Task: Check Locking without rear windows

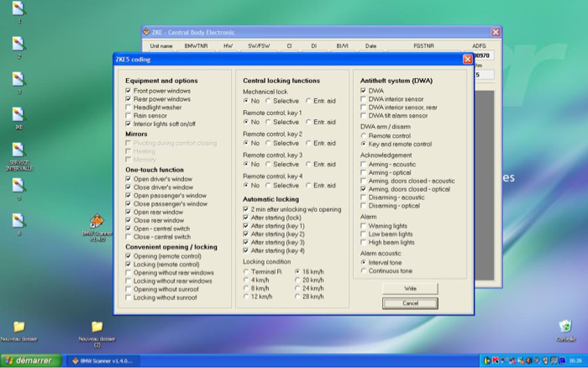Action: click(x=129, y=281)
